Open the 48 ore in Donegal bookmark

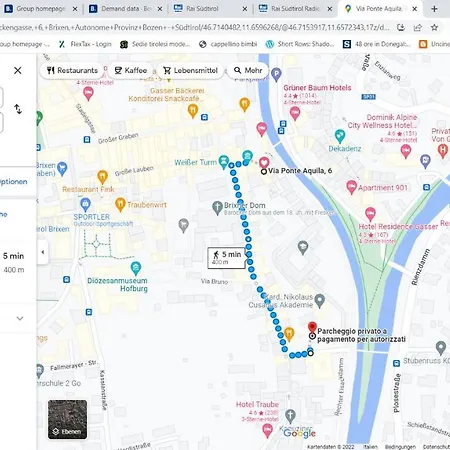(x=377, y=44)
